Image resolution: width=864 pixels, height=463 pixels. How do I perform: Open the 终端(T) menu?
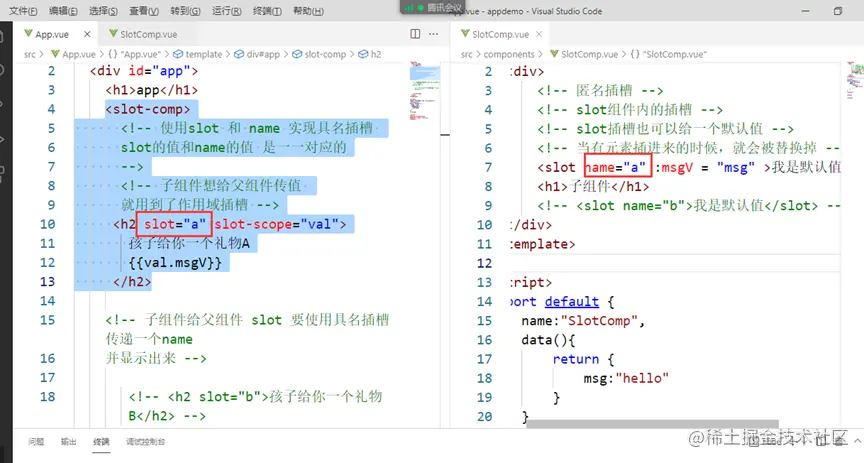(267, 11)
